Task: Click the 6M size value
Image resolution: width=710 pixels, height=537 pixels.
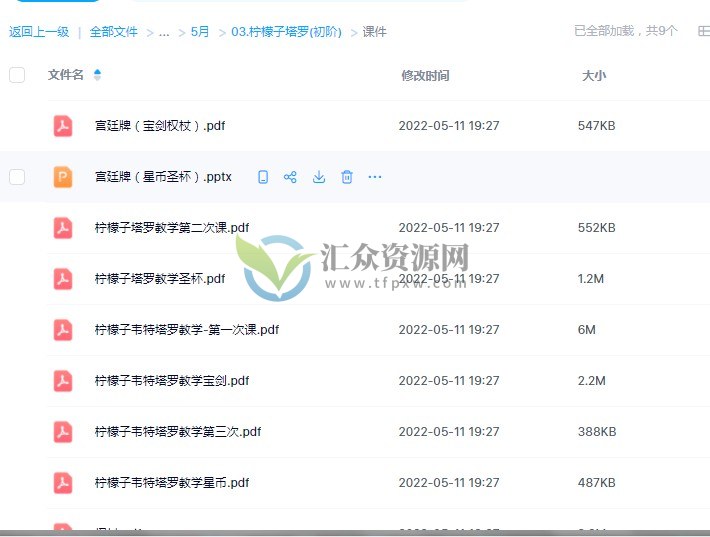Action: click(586, 330)
